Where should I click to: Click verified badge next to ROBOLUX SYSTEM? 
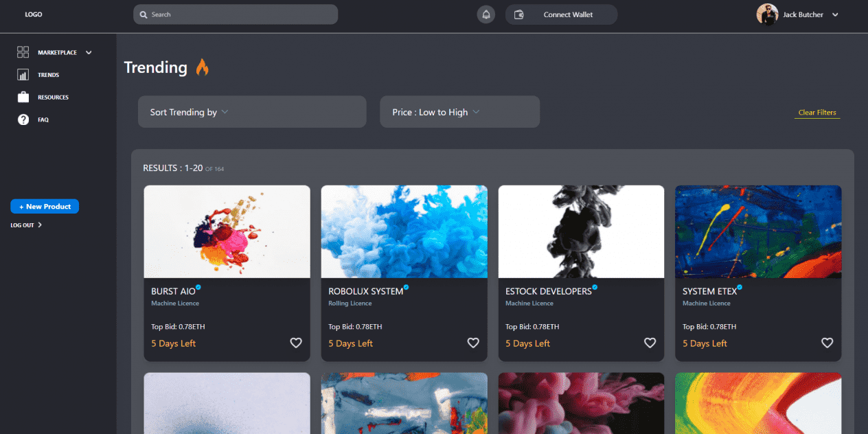coord(406,288)
